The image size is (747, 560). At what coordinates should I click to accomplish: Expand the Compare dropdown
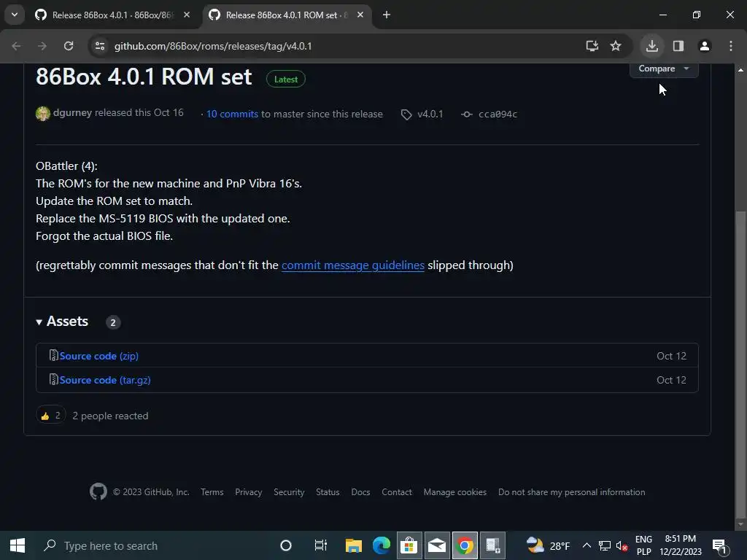coord(664,69)
